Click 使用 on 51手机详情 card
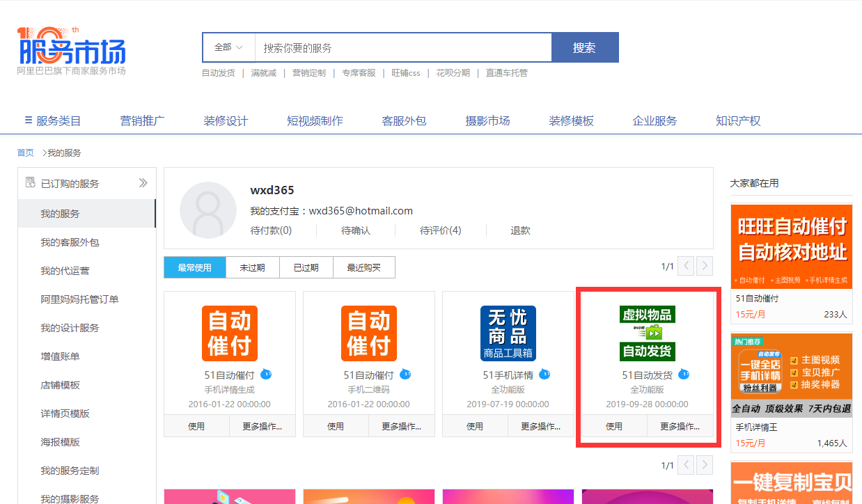Image resolution: width=862 pixels, height=504 pixels. 475,426
